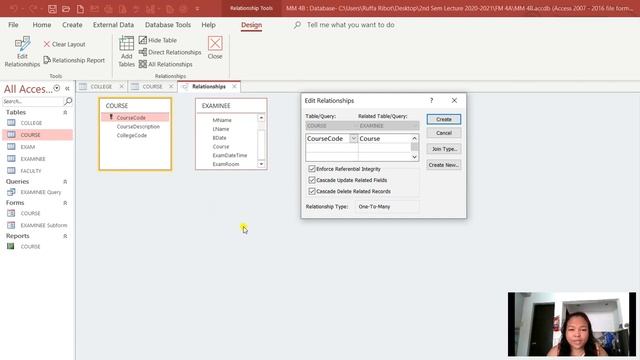
Task: Click Cancel in Edit Relationships dialog
Action: (444, 133)
